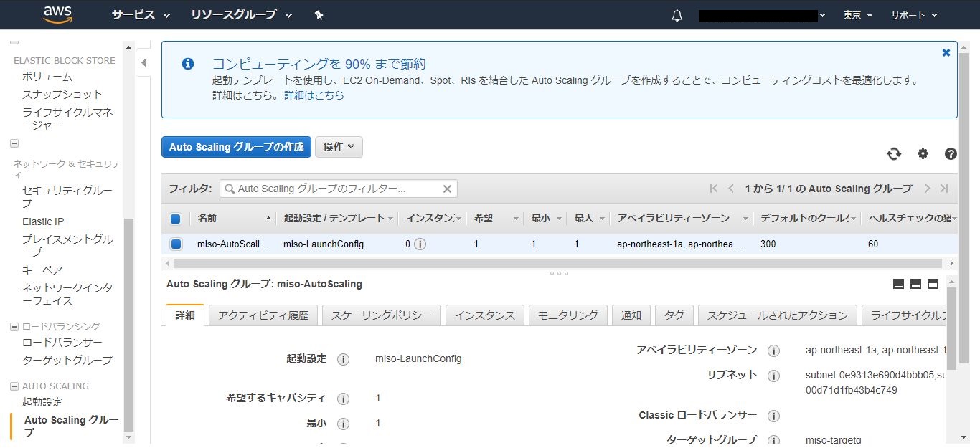
Task: Open the help question mark icon
Action: (x=951, y=153)
